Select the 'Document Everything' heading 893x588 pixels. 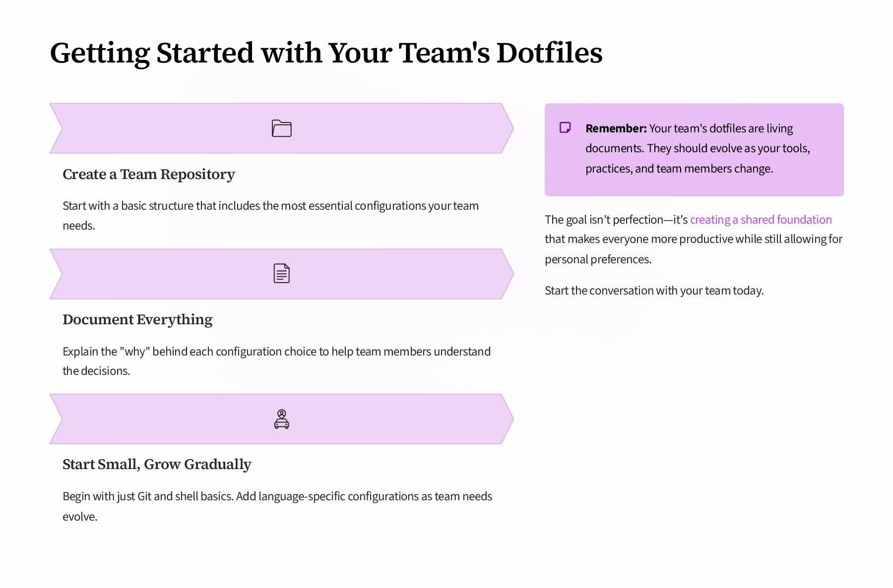pos(137,320)
